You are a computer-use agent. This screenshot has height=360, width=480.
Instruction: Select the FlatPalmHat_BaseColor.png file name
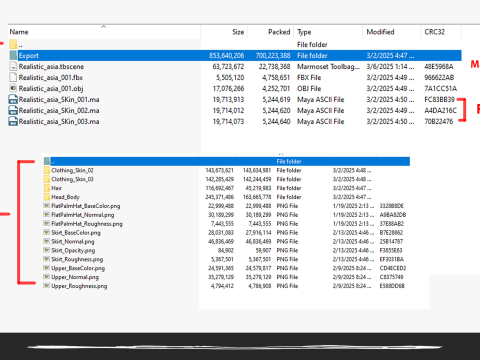tap(86, 206)
